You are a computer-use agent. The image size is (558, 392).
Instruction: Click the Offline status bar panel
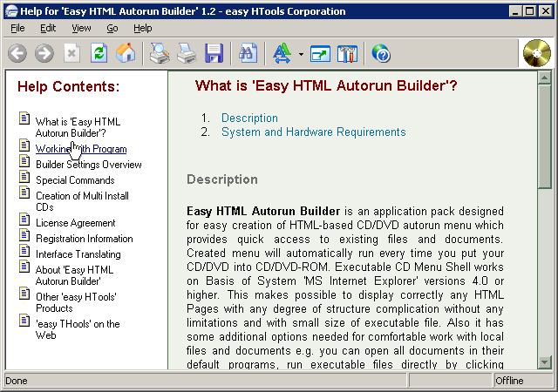coord(523,381)
